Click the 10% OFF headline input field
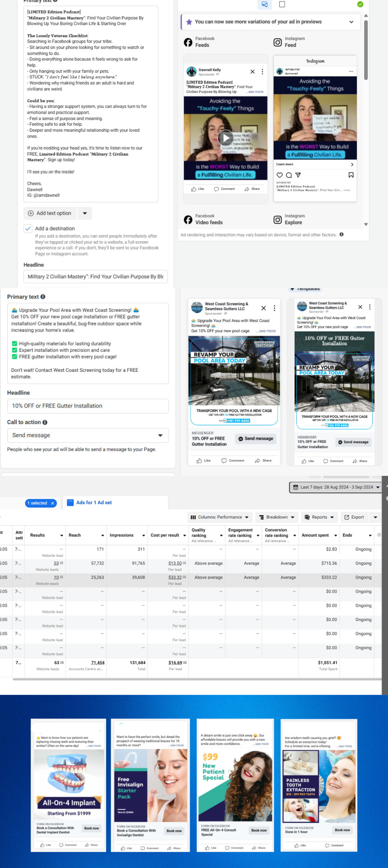Viewport: 388px width, 868px height. point(88,406)
